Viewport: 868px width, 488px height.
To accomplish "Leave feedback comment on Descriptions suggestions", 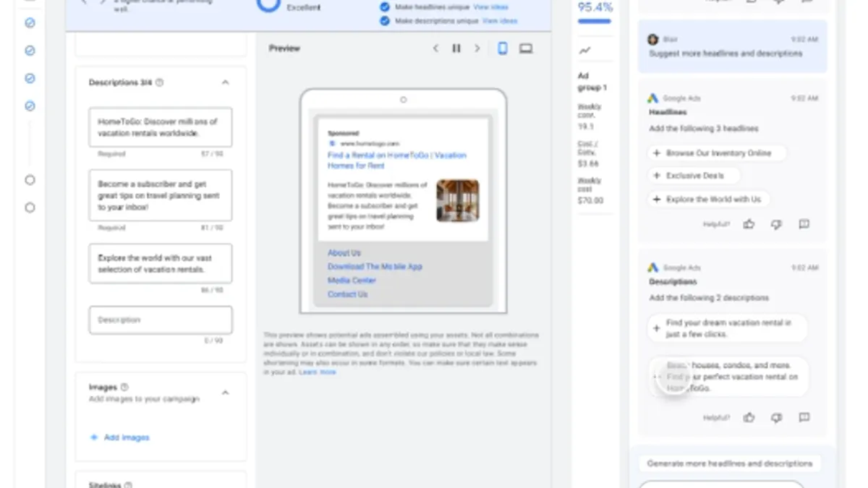I will point(804,418).
